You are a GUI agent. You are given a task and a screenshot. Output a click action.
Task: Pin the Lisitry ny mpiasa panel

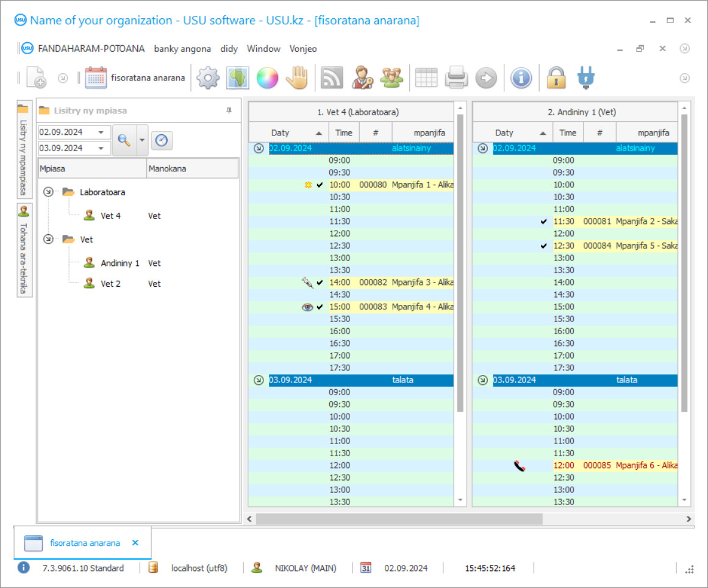(229, 110)
